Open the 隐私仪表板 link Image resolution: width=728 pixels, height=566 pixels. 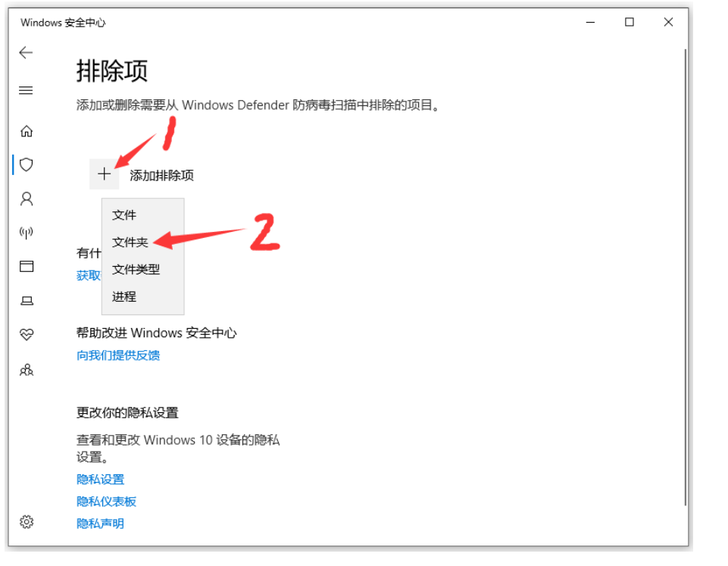(106, 502)
